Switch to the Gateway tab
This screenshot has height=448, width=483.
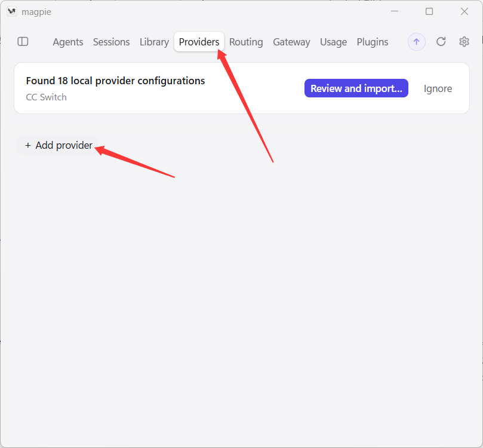291,42
